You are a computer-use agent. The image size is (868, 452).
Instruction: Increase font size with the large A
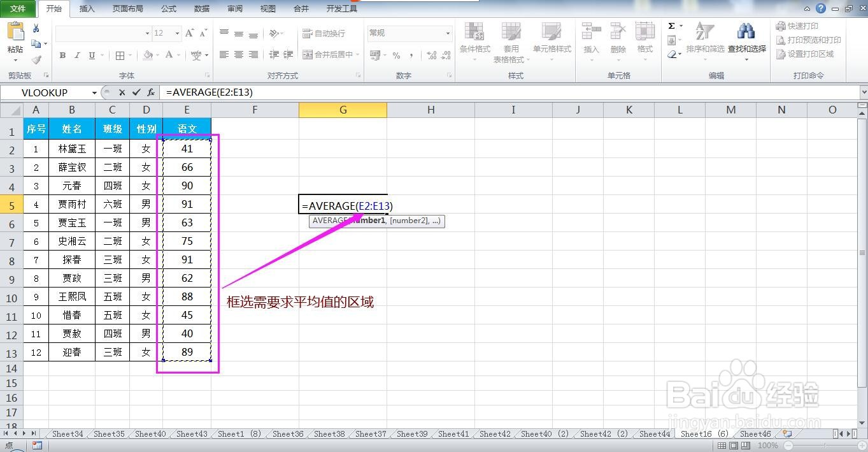click(190, 33)
